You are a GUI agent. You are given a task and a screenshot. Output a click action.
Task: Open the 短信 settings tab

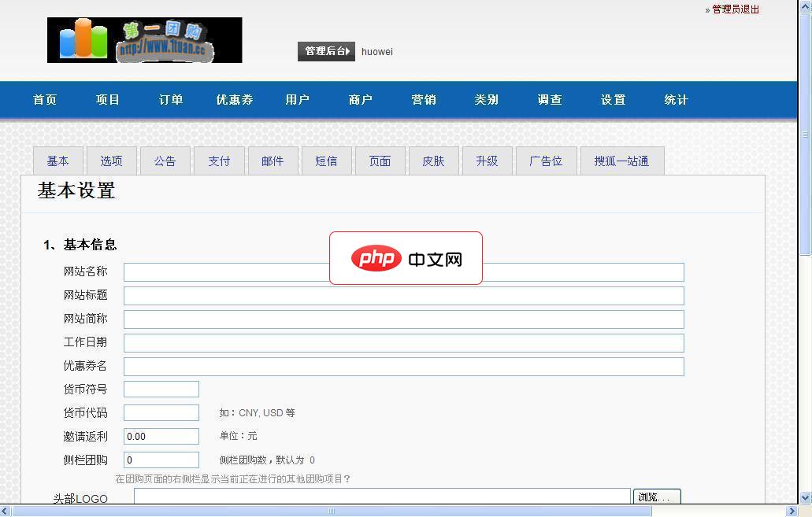(327, 161)
